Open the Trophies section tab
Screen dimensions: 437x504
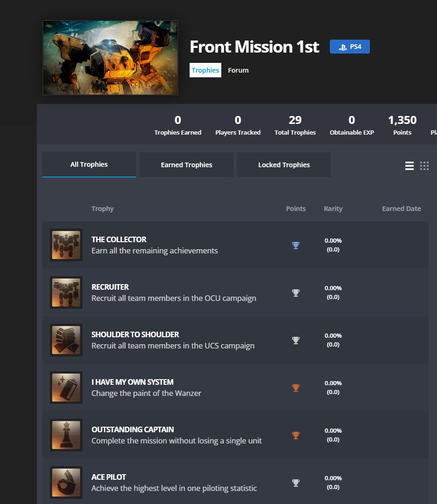pyautogui.click(x=205, y=70)
